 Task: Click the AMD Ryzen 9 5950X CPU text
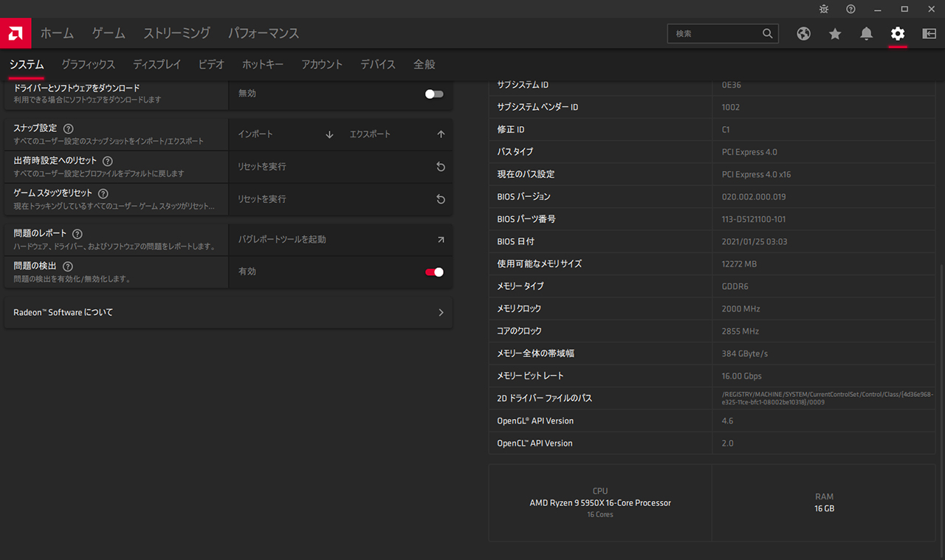tap(600, 503)
